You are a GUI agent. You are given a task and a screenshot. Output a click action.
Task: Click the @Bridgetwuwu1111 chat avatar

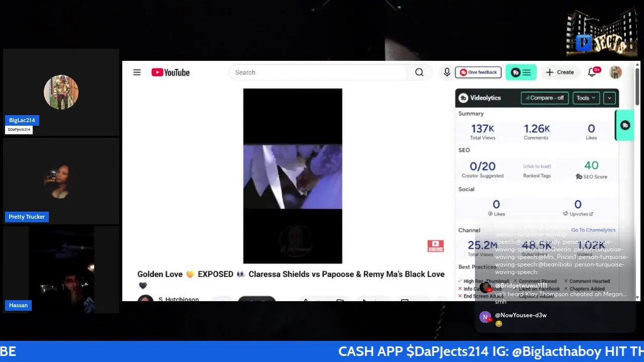[485, 288]
